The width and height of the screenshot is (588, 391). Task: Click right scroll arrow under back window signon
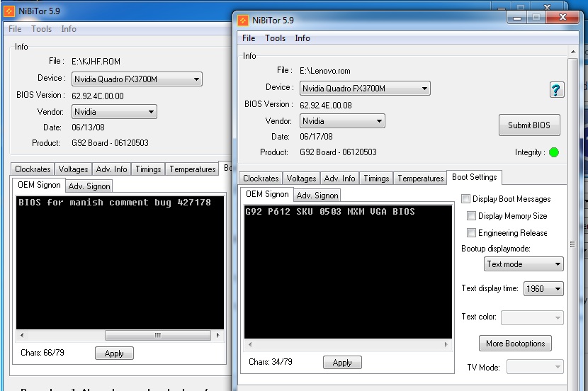coord(218,335)
